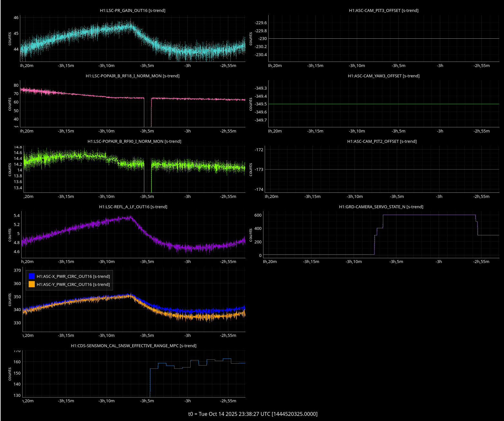Click the -2h,55m x-axis label under range plot

tap(228, 401)
